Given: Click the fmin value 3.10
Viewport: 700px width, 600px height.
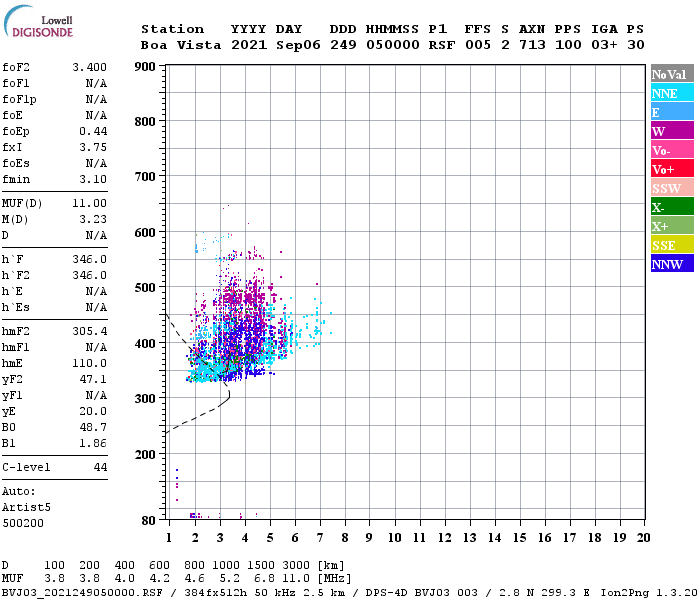Looking at the screenshot, I should [x=93, y=179].
